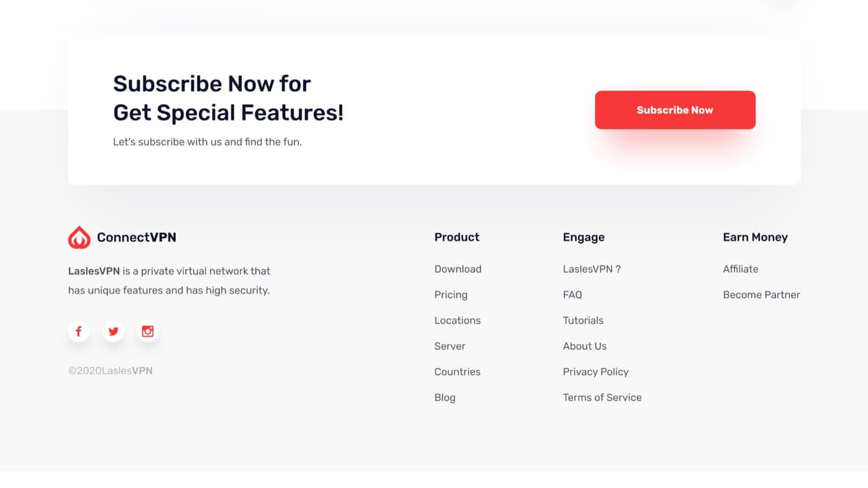Viewport: 868px width, 488px height.
Task: Select the Server footer link
Action: (x=450, y=346)
